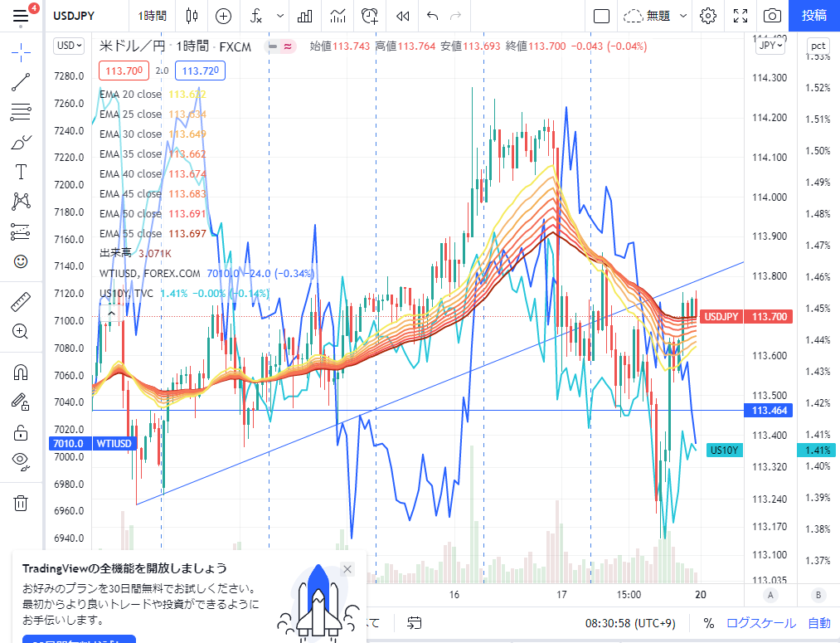
Task: Select the crosshair cursor tool
Action: tap(21, 52)
